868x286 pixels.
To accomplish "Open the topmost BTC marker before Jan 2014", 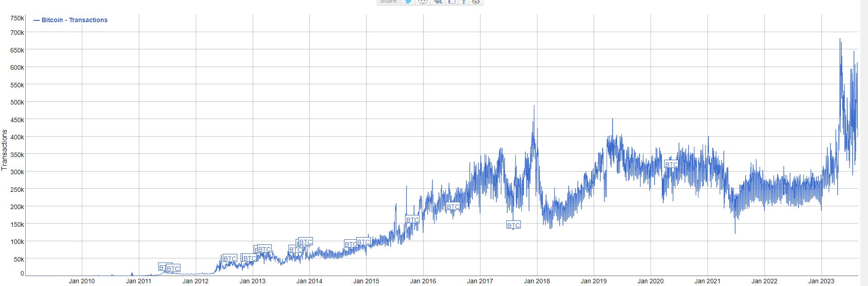I will click(x=306, y=242).
